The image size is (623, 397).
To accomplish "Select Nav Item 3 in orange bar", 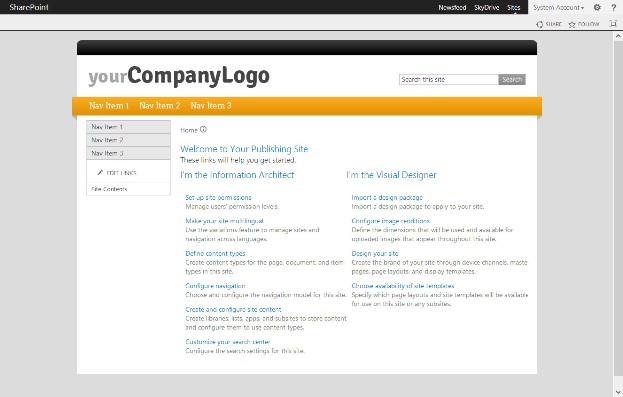I will (211, 106).
